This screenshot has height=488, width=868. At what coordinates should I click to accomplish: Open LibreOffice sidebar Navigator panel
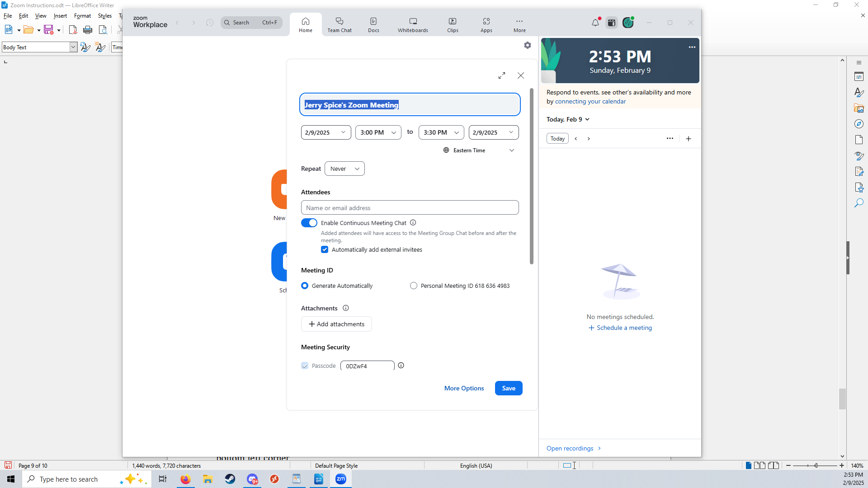click(859, 124)
